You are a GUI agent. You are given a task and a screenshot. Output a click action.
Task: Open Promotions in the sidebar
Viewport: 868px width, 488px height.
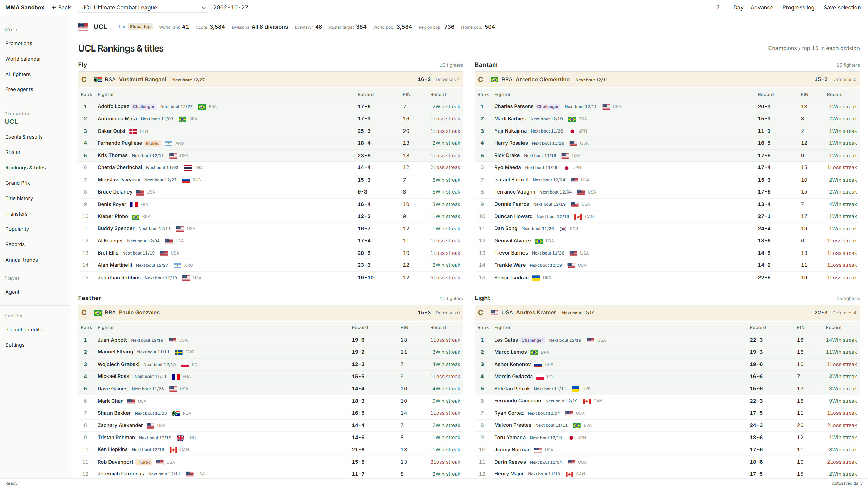(x=19, y=43)
